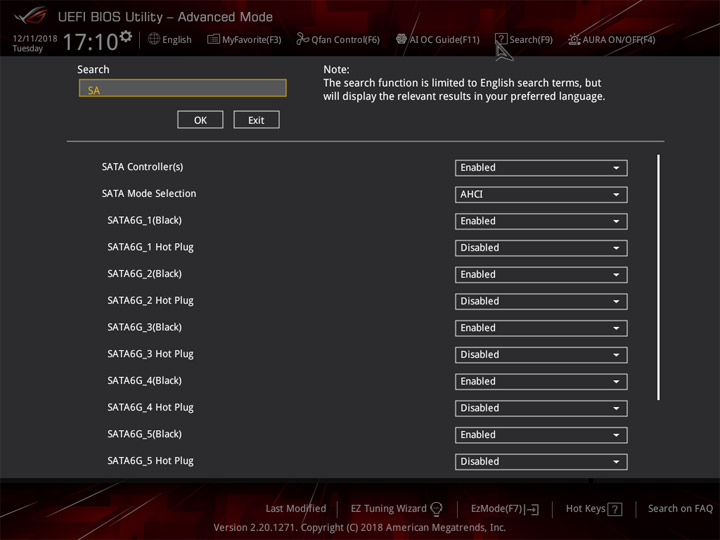Open SATA6G_3(Black) dropdown
Viewport: 720px width, 540px height.
click(541, 328)
